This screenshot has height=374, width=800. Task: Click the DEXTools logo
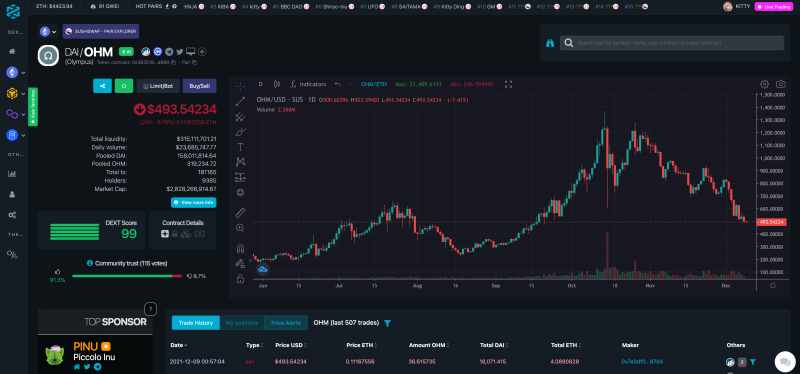tap(13, 11)
